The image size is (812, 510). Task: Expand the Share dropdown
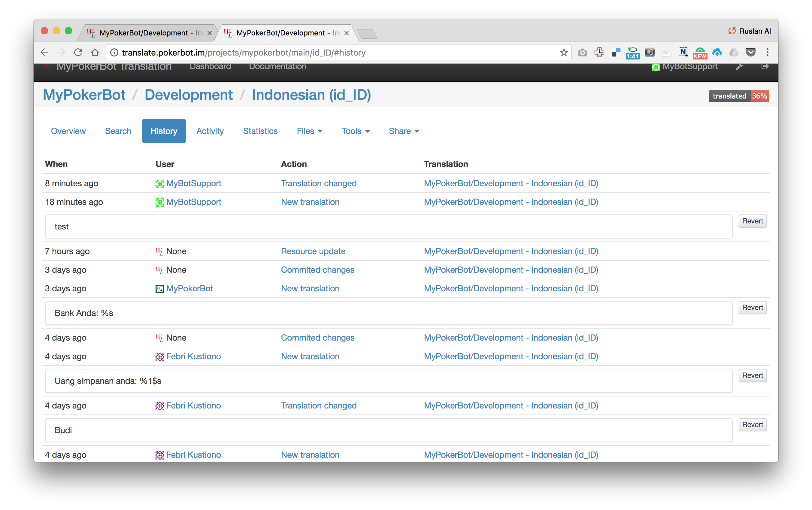[403, 131]
